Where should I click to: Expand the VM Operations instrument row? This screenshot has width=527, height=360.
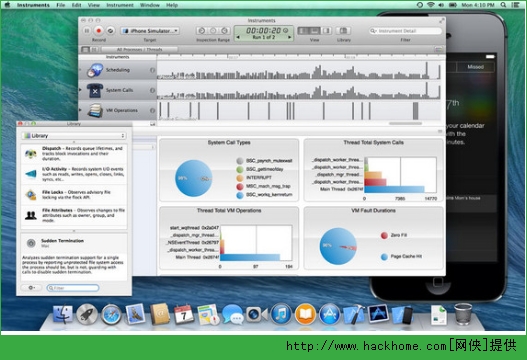tap(80, 110)
